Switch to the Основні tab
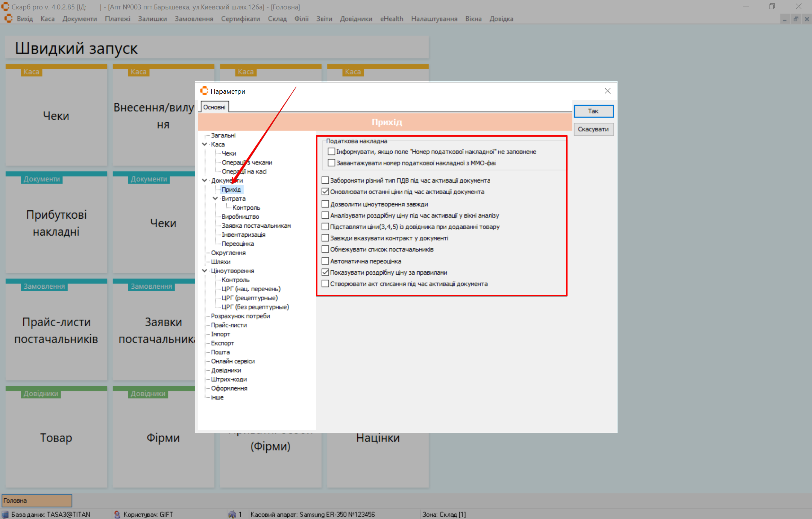Image resolution: width=812 pixels, height=519 pixels. (214, 107)
